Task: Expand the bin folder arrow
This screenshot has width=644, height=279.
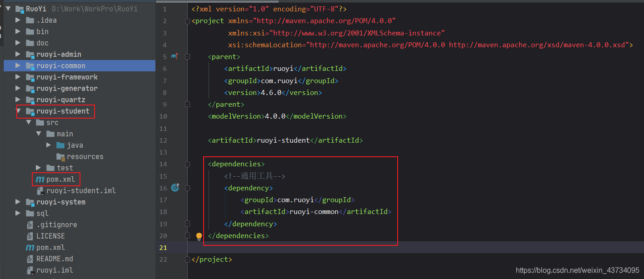Action: [18, 31]
